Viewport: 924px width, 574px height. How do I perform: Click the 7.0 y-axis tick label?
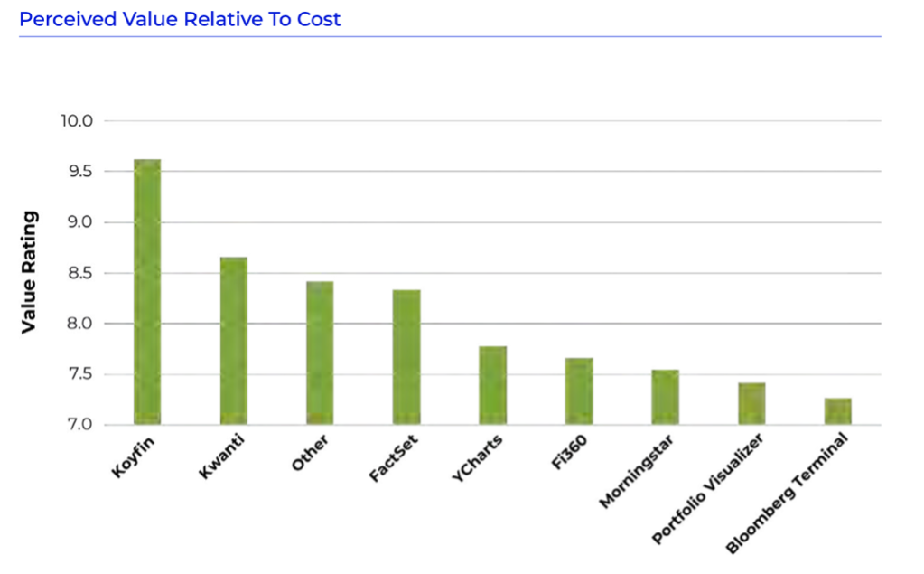[x=80, y=425]
